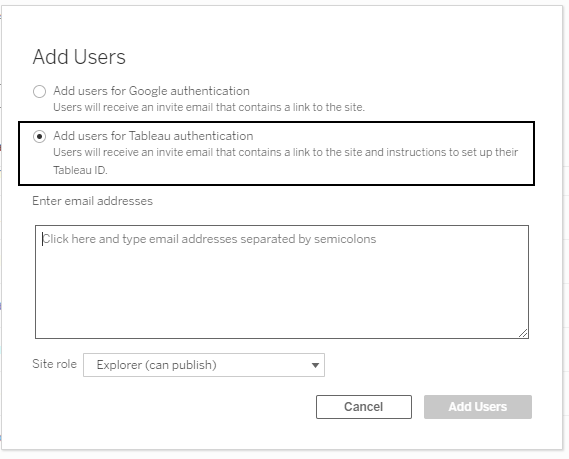This screenshot has width=569, height=459.
Task: Click the Google invite email description text
Action: tap(209, 107)
